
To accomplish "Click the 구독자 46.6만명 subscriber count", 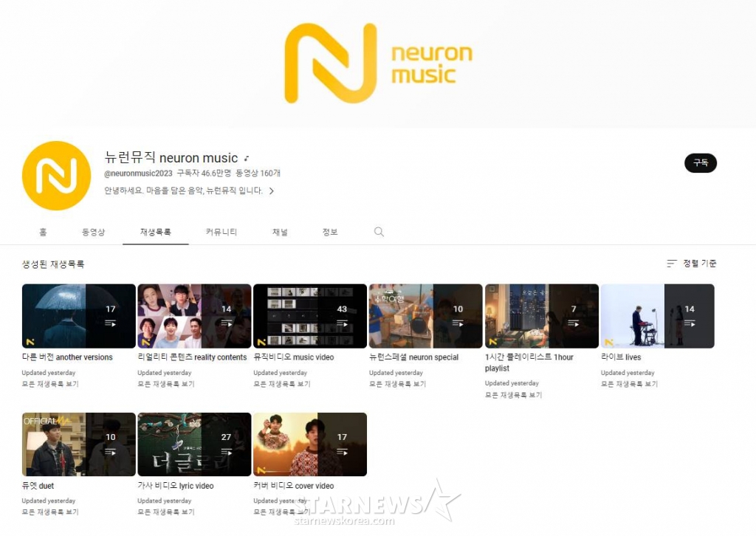I will (x=204, y=173).
